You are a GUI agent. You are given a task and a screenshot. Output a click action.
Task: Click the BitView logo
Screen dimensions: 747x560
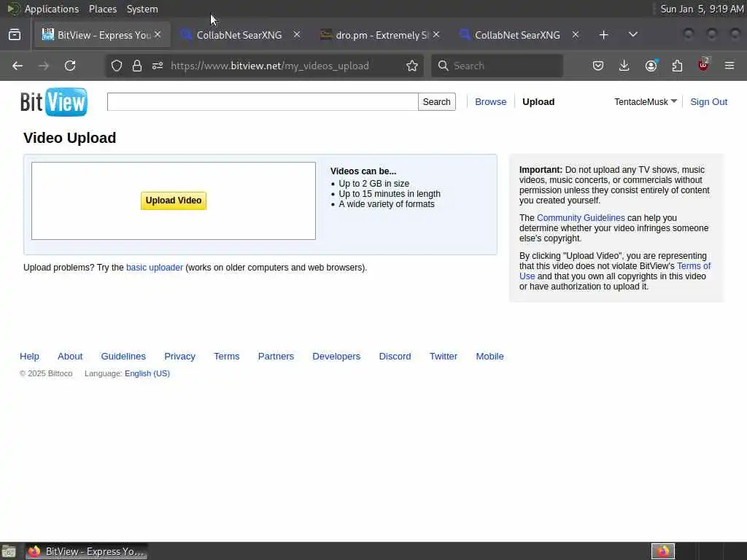[x=54, y=102]
